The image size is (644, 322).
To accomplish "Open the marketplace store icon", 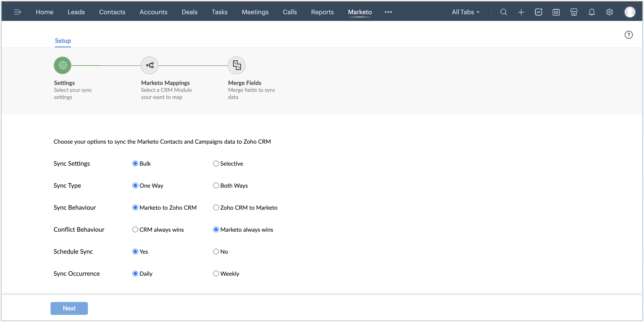I will tap(574, 12).
